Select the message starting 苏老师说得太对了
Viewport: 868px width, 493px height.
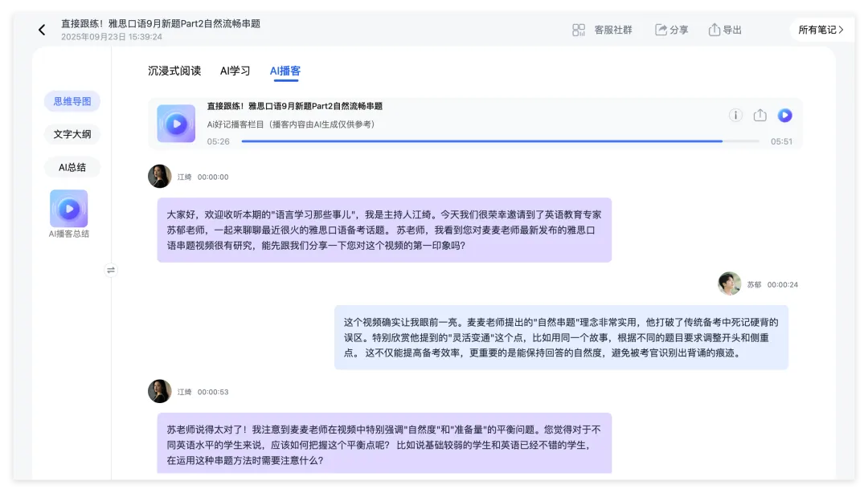(x=384, y=444)
